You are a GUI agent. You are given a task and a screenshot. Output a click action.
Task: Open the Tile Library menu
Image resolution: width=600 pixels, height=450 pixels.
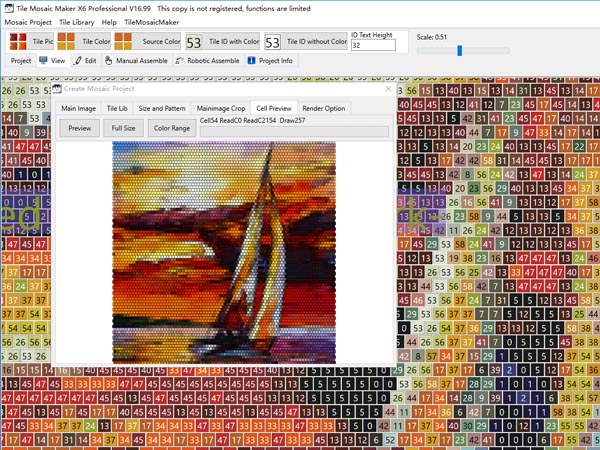(x=77, y=22)
